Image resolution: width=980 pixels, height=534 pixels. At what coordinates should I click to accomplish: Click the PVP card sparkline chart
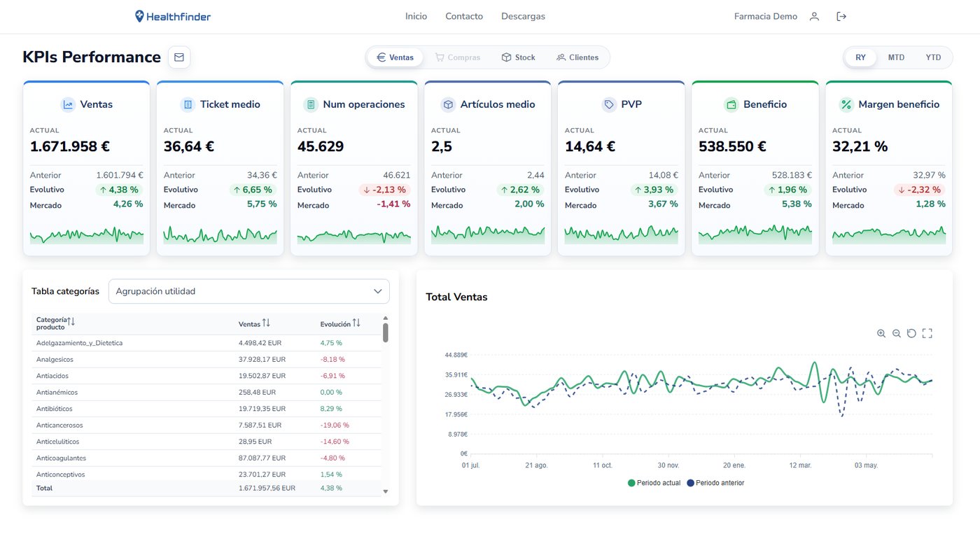point(622,234)
